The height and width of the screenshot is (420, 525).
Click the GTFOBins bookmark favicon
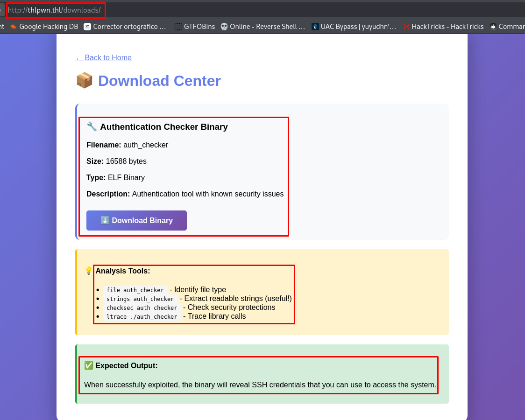[178, 27]
